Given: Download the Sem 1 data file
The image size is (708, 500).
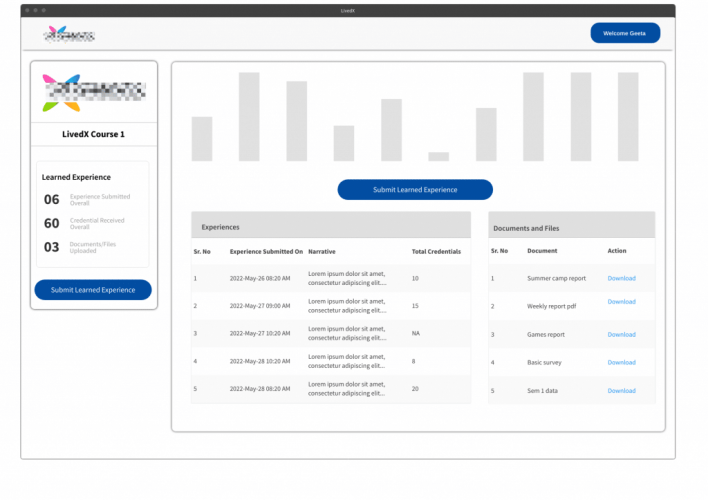Looking at the screenshot, I should 621,391.
